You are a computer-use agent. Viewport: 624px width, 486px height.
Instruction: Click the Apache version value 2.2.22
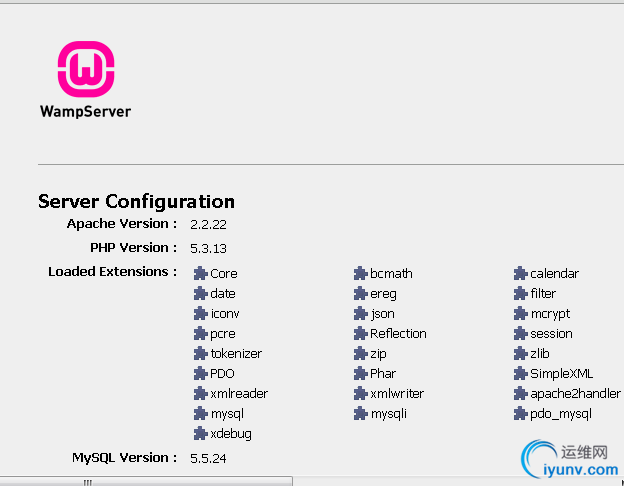[x=208, y=224]
